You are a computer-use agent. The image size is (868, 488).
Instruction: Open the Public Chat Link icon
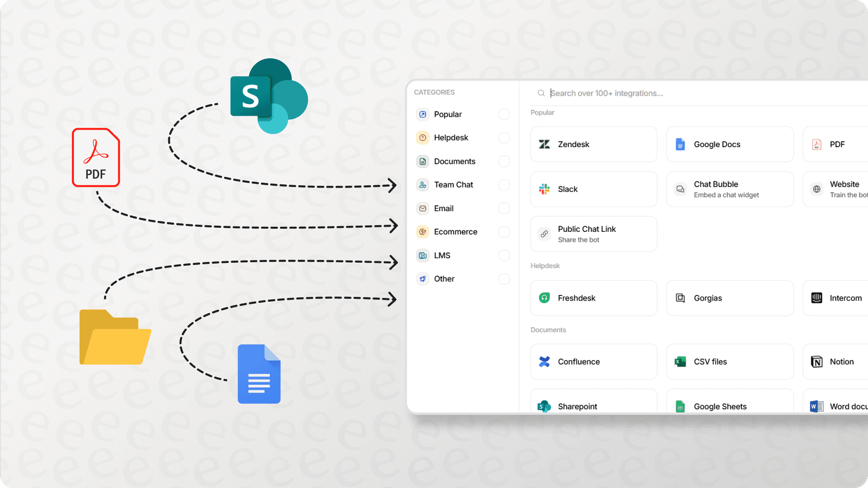[x=544, y=234]
